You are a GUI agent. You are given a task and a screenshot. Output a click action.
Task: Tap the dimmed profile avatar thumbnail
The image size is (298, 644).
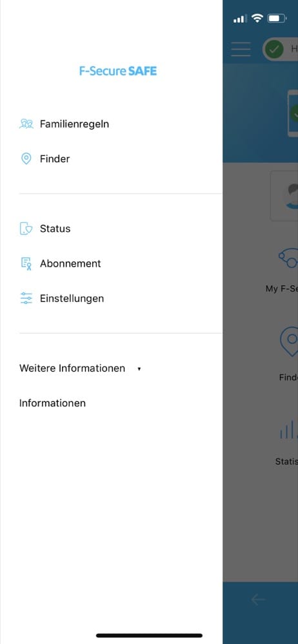[284, 196]
